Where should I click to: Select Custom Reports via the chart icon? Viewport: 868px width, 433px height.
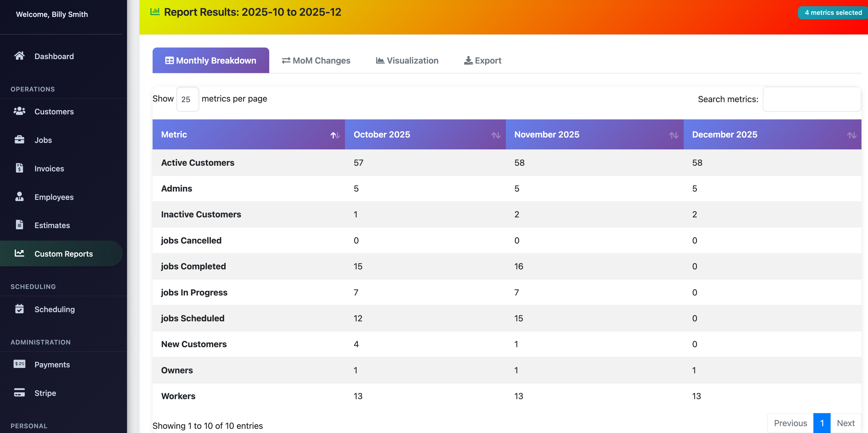[x=19, y=253]
